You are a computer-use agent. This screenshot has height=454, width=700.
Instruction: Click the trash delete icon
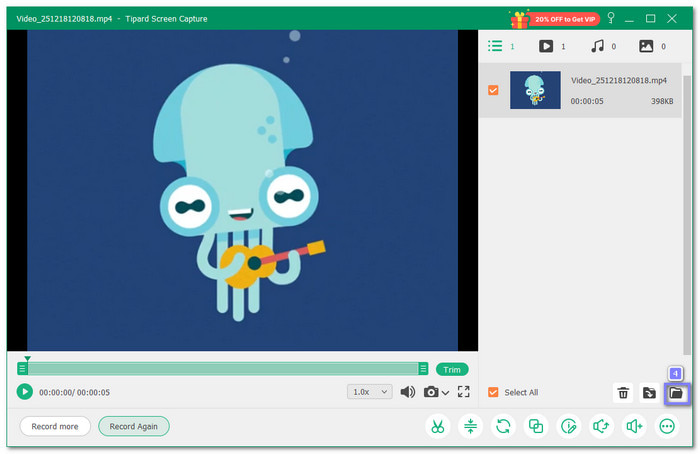[623, 393]
